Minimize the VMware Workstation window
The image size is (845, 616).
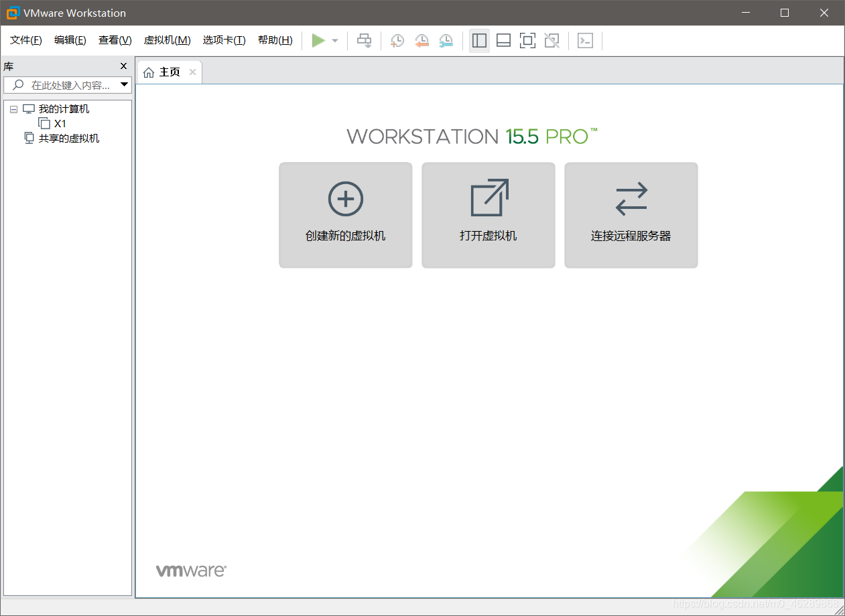coord(746,13)
